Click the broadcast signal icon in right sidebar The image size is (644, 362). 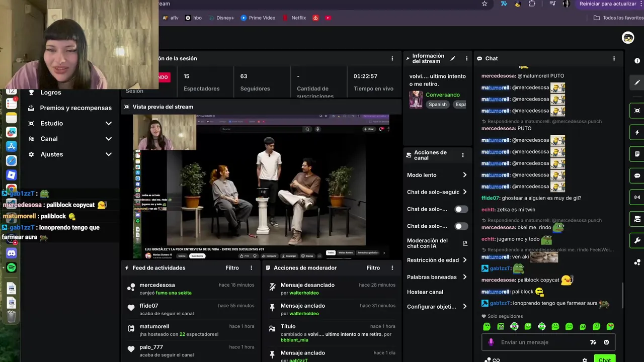pyautogui.click(x=637, y=197)
